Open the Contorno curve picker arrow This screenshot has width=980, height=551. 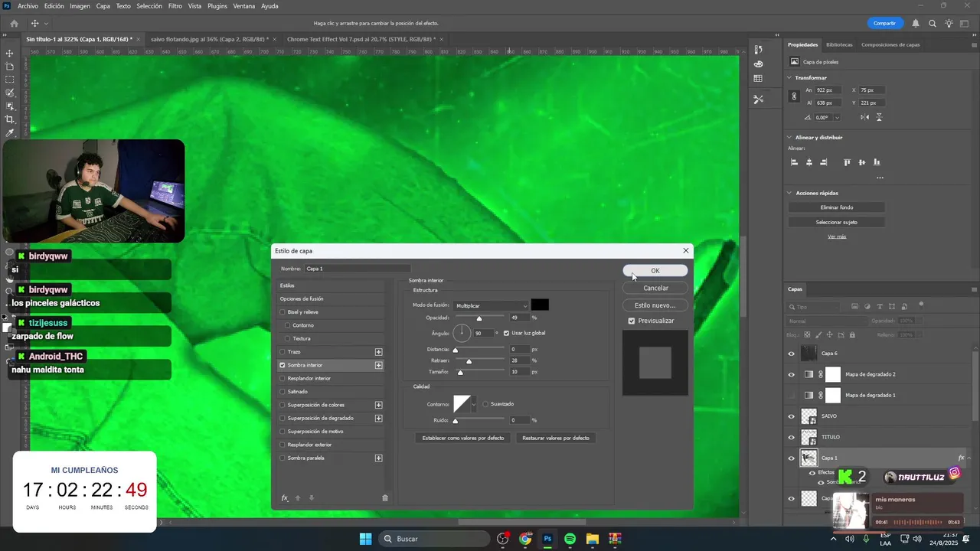[x=474, y=404]
